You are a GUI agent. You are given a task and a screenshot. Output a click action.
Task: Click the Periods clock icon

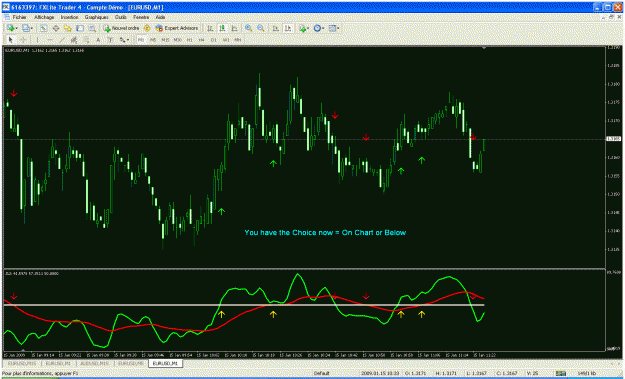click(317, 28)
